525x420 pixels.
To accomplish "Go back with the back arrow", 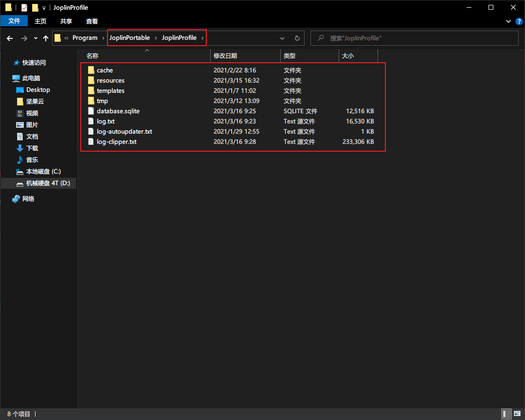I will (x=10, y=38).
